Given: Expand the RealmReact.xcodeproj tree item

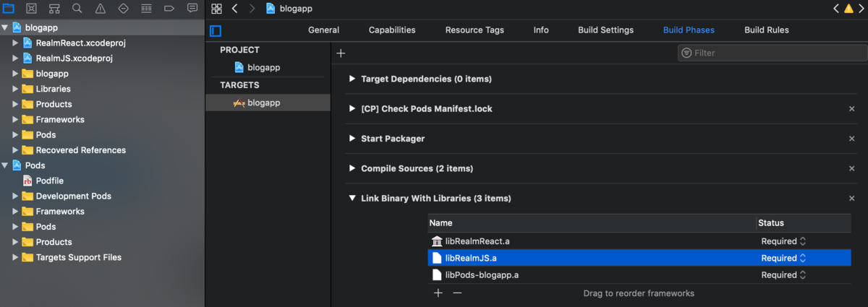Looking at the screenshot, I should point(16,43).
